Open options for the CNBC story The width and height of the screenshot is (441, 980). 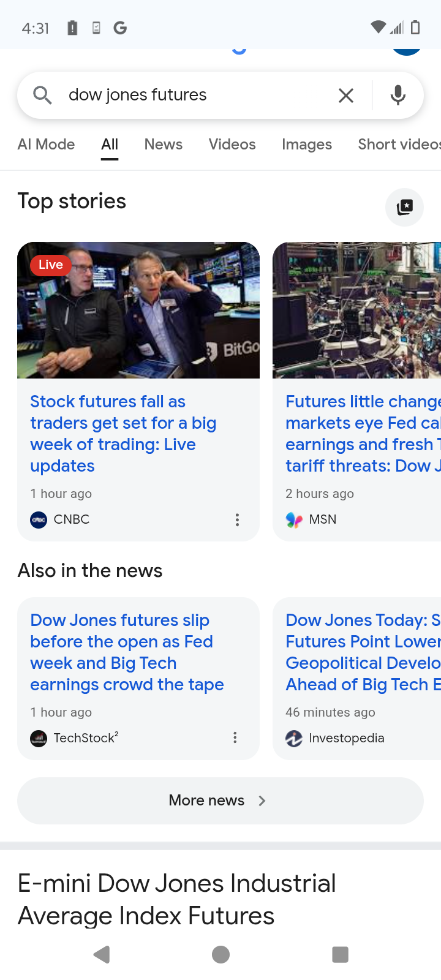[237, 520]
